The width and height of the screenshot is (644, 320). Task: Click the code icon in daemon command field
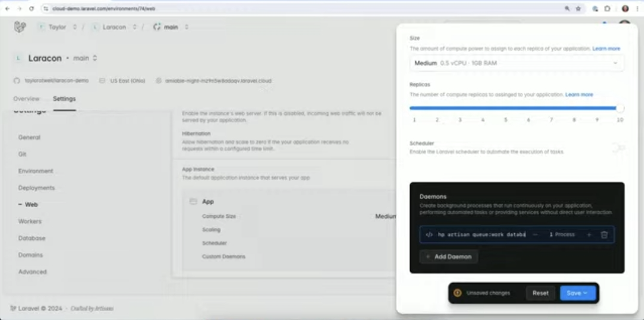pos(429,235)
